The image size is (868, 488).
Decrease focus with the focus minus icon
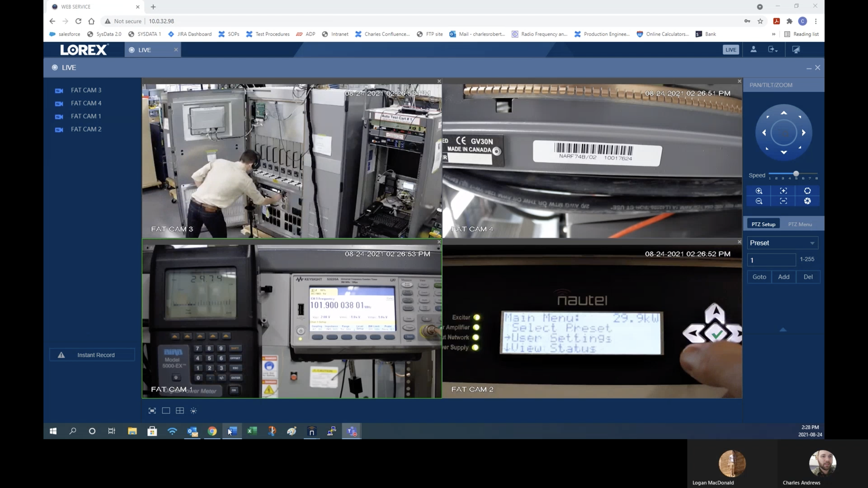coord(783,201)
